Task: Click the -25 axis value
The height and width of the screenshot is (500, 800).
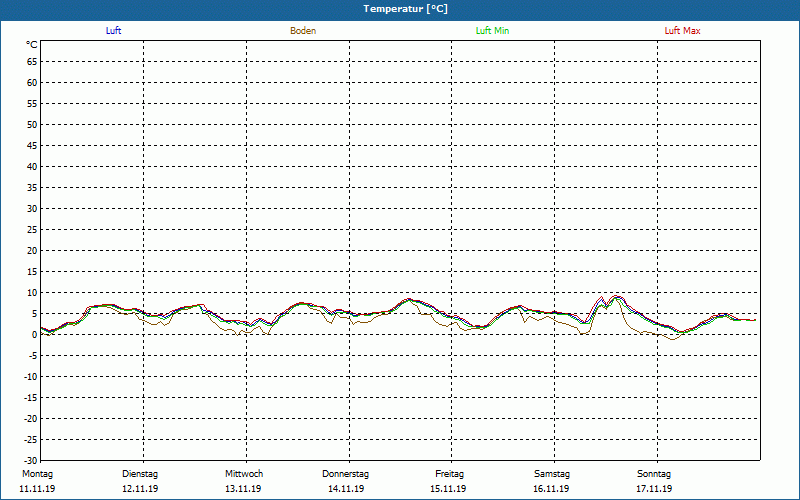Action: (x=31, y=439)
